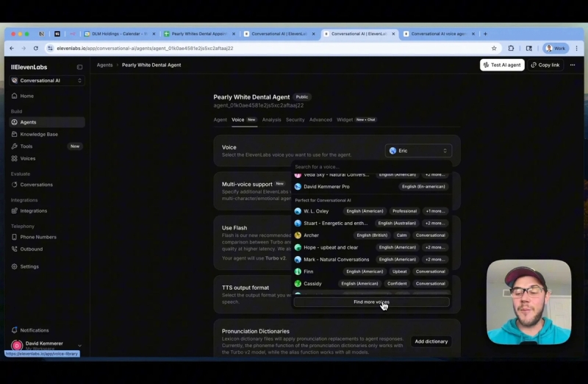This screenshot has width=588, height=384.
Task: Open the Work profile button
Action: click(x=556, y=48)
